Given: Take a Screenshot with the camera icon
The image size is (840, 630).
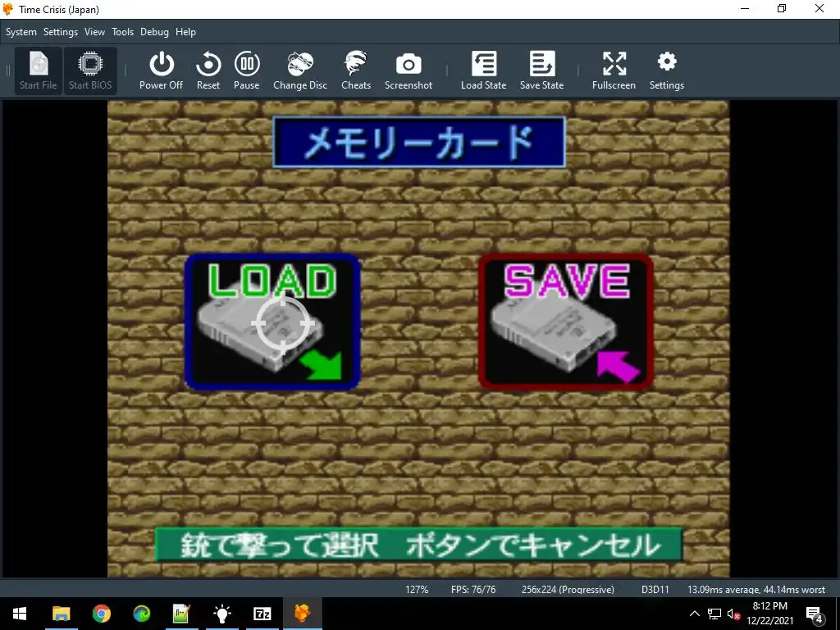Looking at the screenshot, I should pyautogui.click(x=409, y=71).
